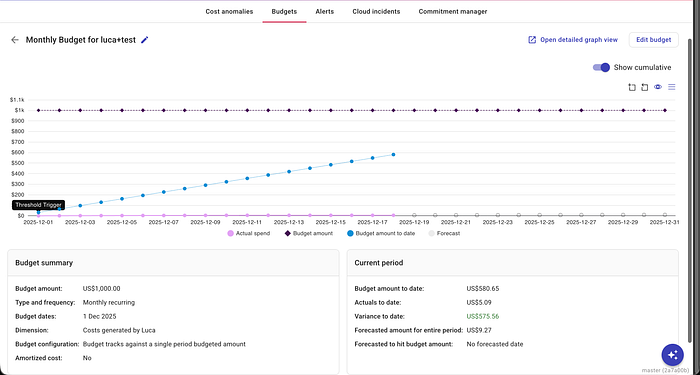Open the AI assistant sparkle button
The width and height of the screenshot is (700, 375).
click(x=673, y=355)
